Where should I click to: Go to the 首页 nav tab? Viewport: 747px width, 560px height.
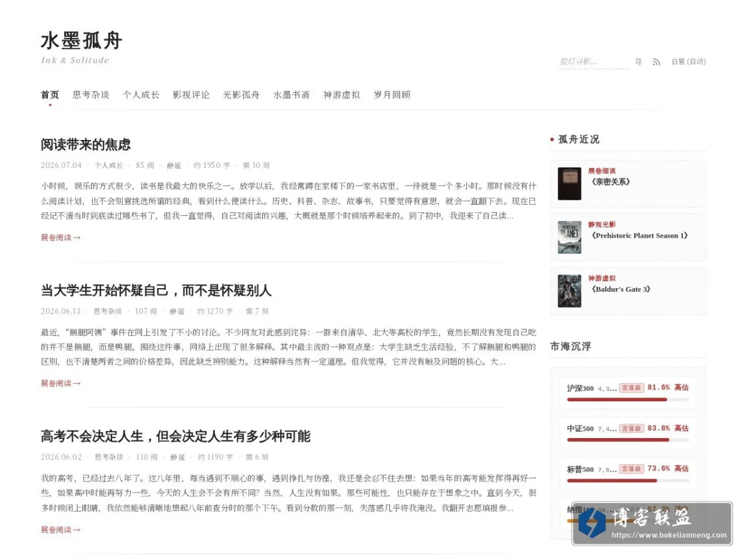pyautogui.click(x=50, y=95)
